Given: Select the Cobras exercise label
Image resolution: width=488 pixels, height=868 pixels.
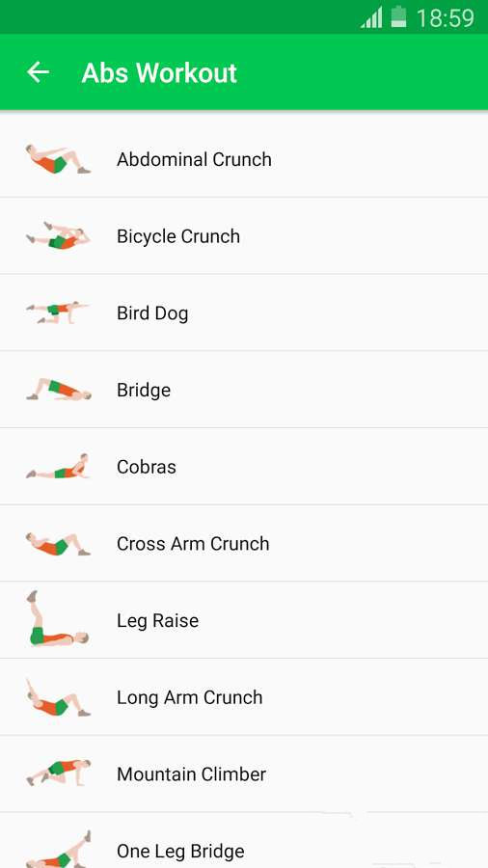Looking at the screenshot, I should pos(146,467).
